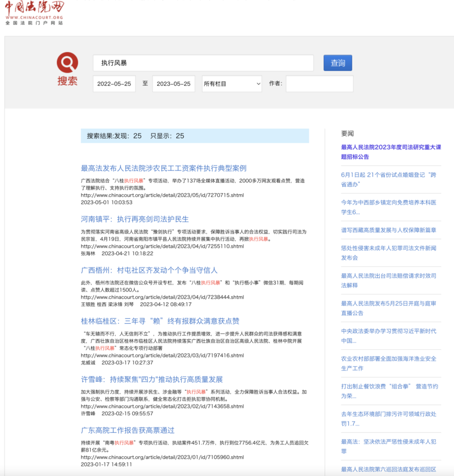Open news 最高法：坚决依法严惩性侵未成年人犯罪
Screen dimensions: 454x476
(x=389, y=446)
